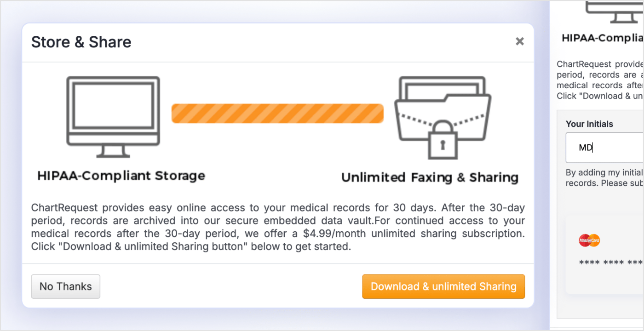The height and width of the screenshot is (331, 644).
Task: Click the computer monitor icon in dialog
Action: tap(113, 117)
